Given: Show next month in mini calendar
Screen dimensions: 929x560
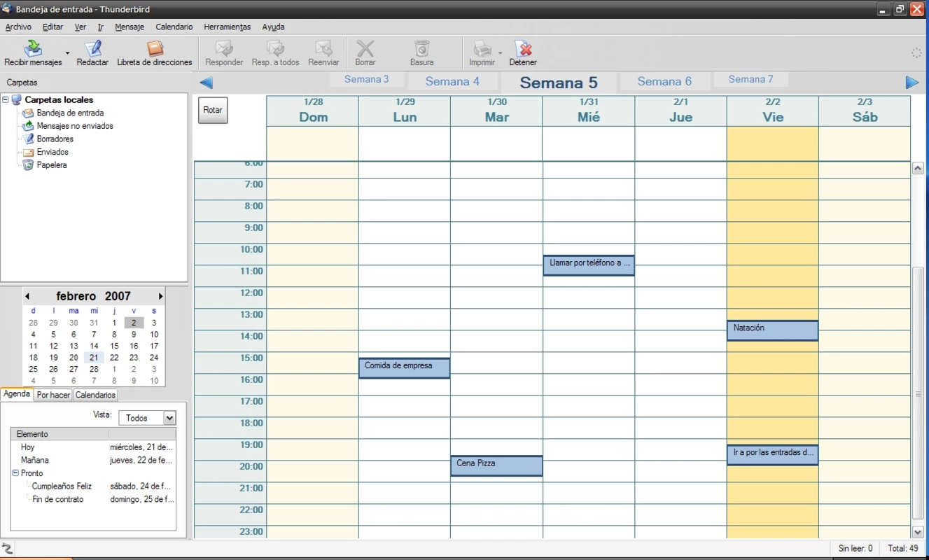Looking at the screenshot, I should coord(160,296).
